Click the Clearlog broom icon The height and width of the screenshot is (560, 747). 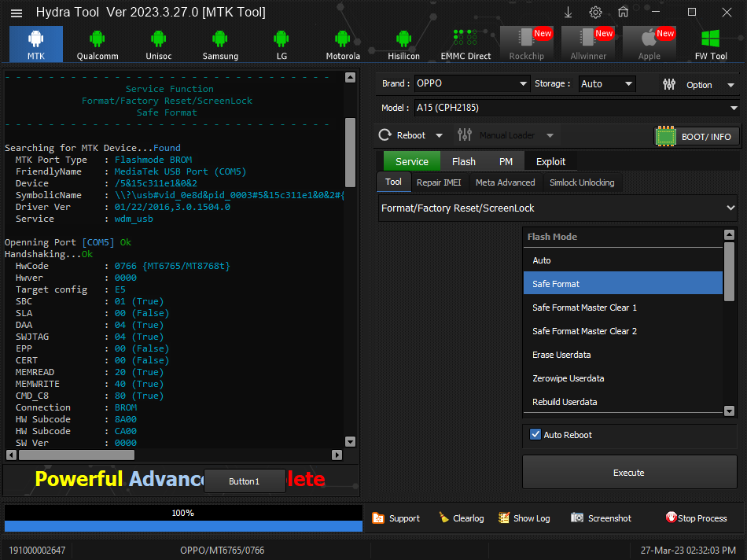click(x=444, y=518)
